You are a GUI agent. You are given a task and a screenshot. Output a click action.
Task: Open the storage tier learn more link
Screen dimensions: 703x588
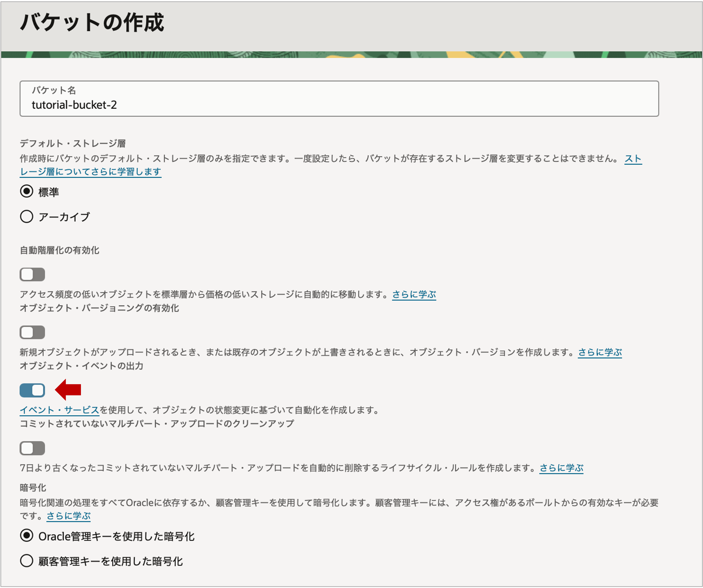pyautogui.click(x=90, y=172)
